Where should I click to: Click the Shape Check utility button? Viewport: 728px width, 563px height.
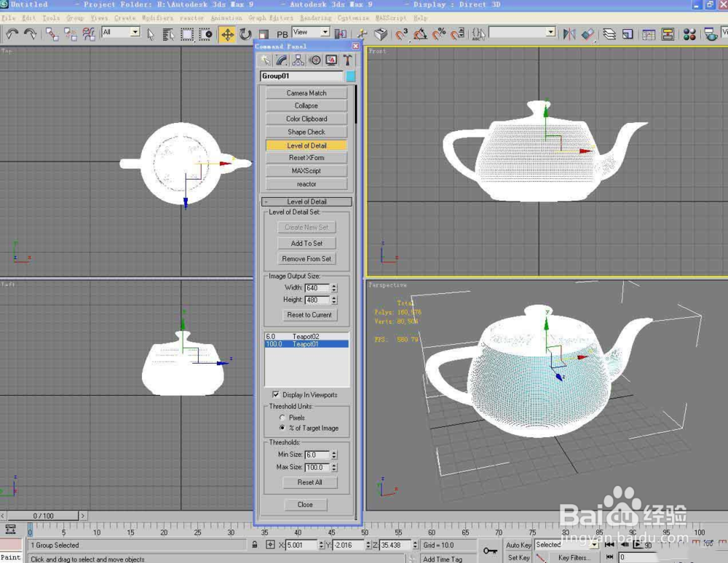(x=306, y=132)
